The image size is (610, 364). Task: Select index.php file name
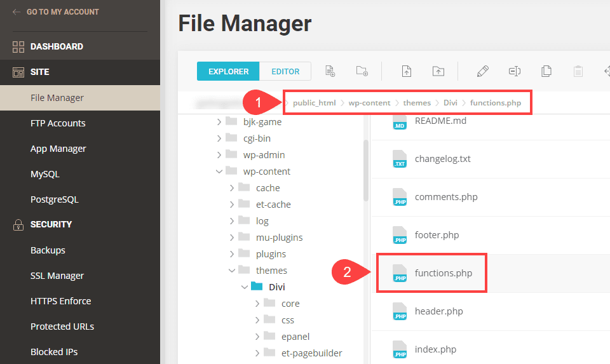435,349
